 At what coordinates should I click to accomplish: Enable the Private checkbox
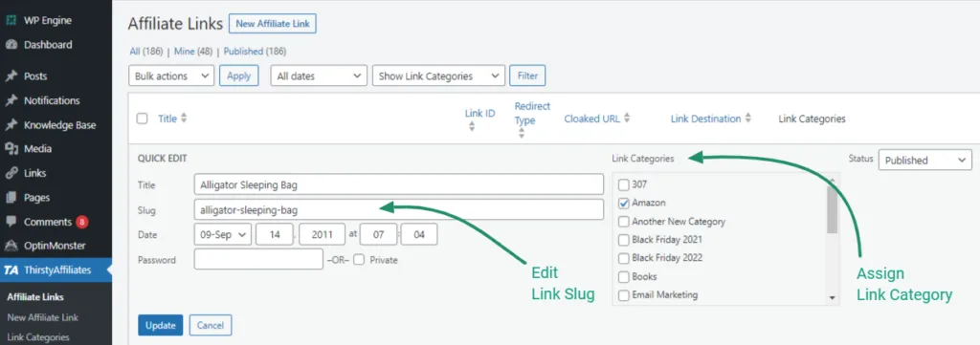(359, 260)
